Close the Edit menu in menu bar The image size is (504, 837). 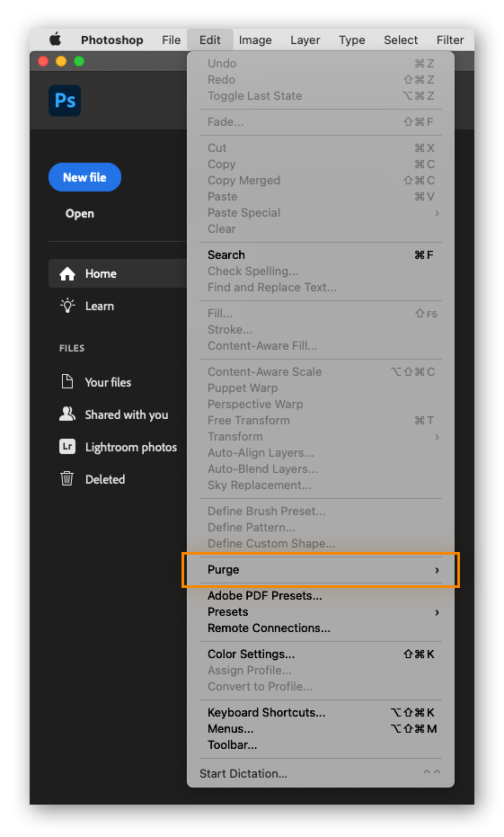click(x=209, y=40)
